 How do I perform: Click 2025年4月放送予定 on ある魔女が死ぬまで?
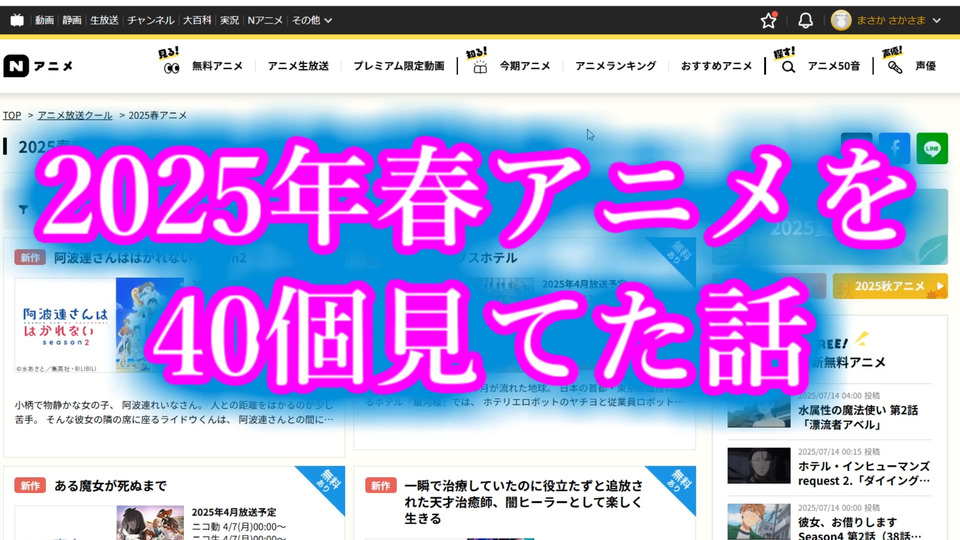point(234,512)
